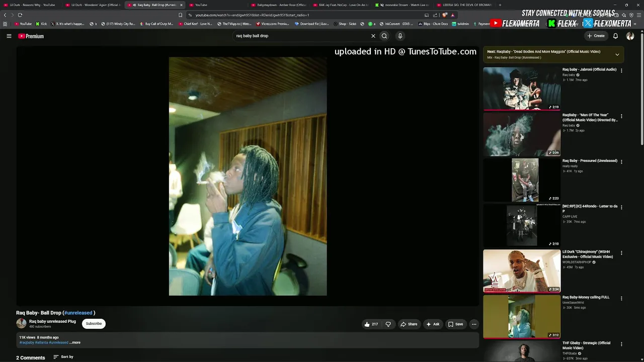This screenshot has height=362, width=644.
Task: Open options for 44Rondo - Letter video
Action: [x=621, y=207]
